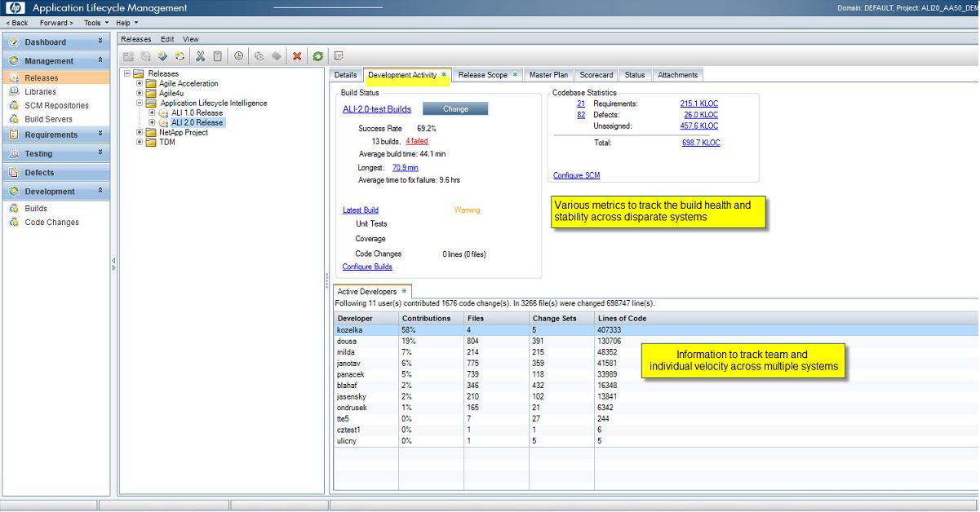
Task: Expand the Requirements sidebar section chevron
Action: click(x=100, y=133)
